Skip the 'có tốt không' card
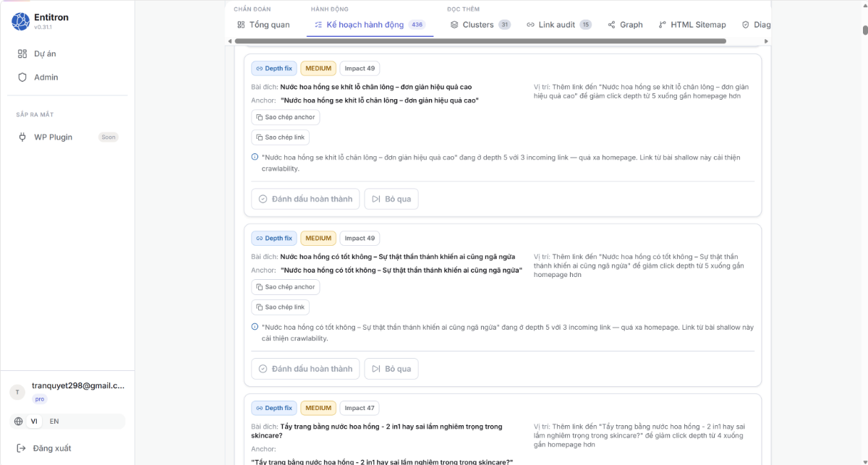Viewport: 868px width, 465px height. pos(391,369)
